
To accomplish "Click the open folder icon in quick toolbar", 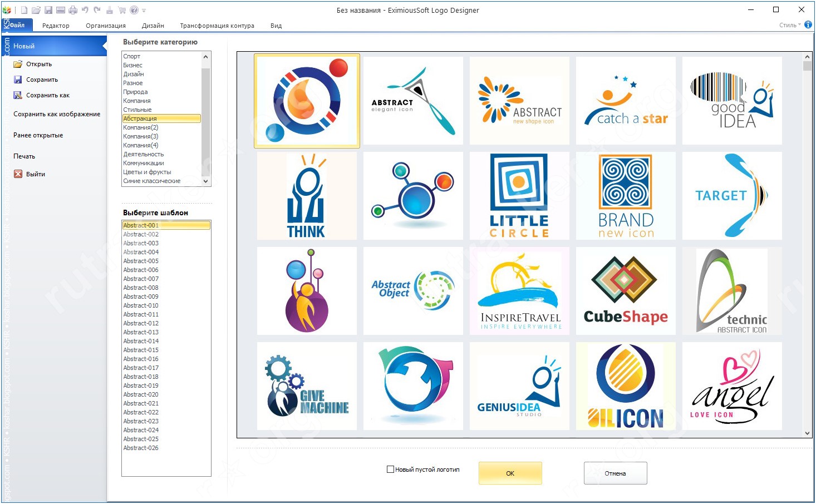I will tap(36, 10).
